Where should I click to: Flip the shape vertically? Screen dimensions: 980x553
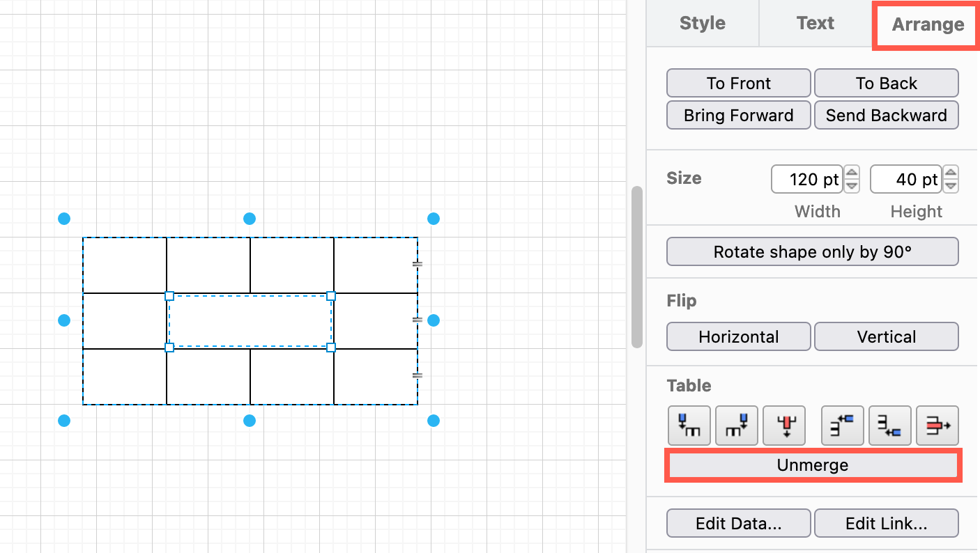pyautogui.click(x=886, y=336)
